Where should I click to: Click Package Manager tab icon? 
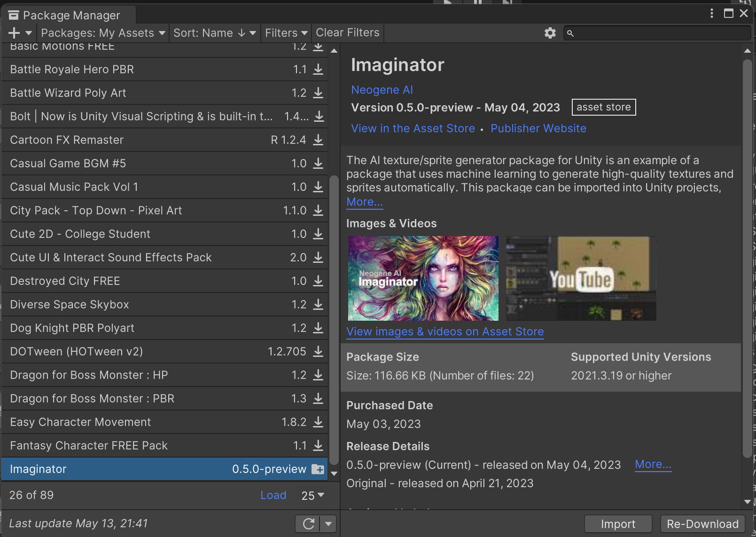(14, 16)
